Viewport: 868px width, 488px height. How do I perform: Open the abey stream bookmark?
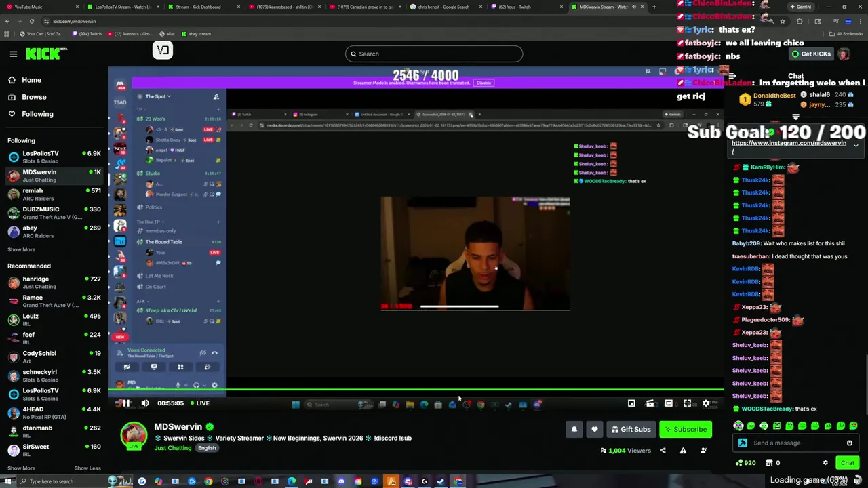point(195,33)
